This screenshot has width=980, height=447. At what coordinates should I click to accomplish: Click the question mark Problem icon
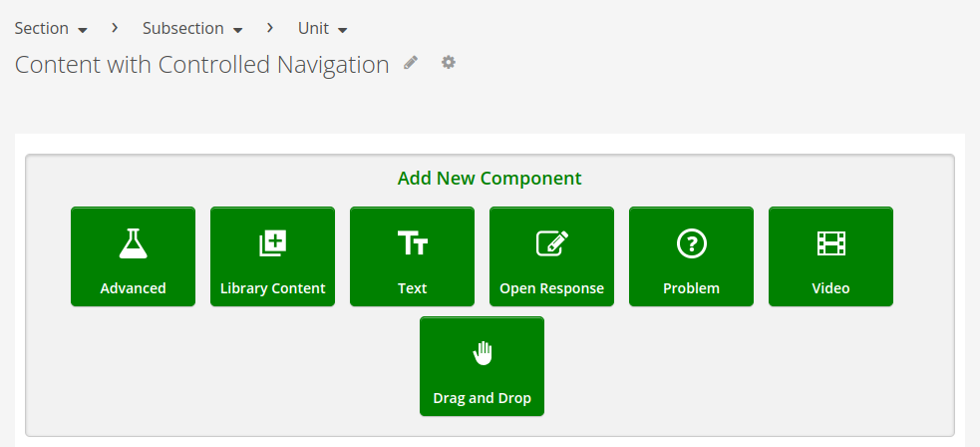point(691,242)
